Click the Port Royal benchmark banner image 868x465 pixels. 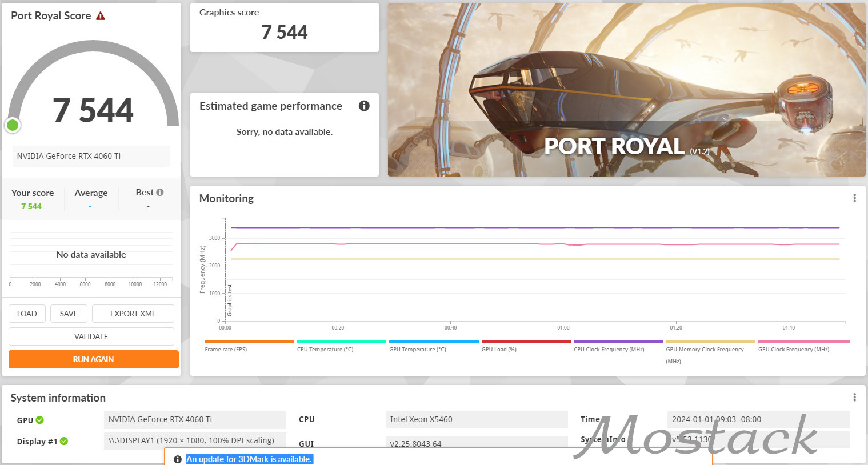click(x=627, y=90)
